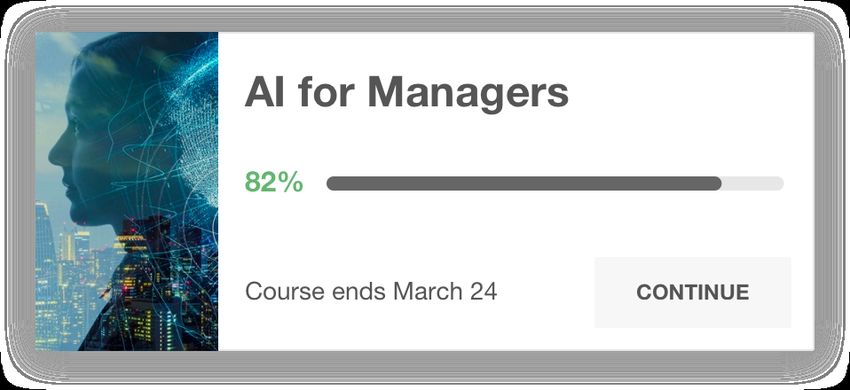Click the dark filled portion of progress bar
Viewport: 850px width, 390px height.
click(x=524, y=183)
